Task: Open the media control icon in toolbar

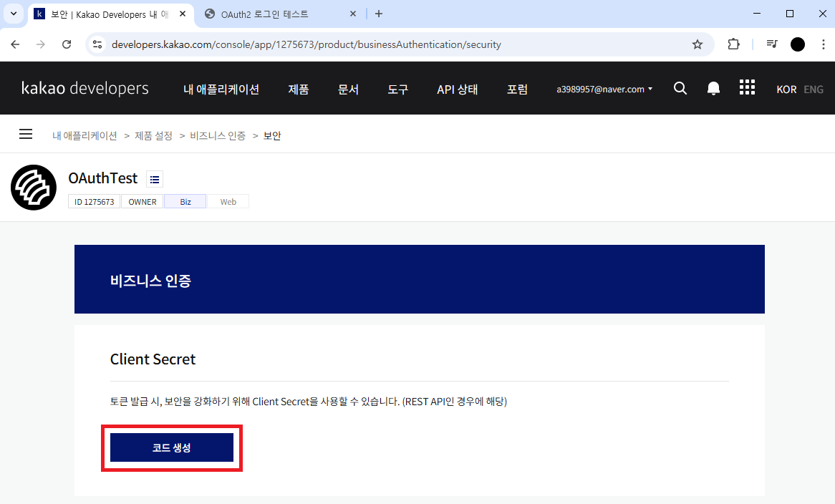Action: click(x=772, y=44)
